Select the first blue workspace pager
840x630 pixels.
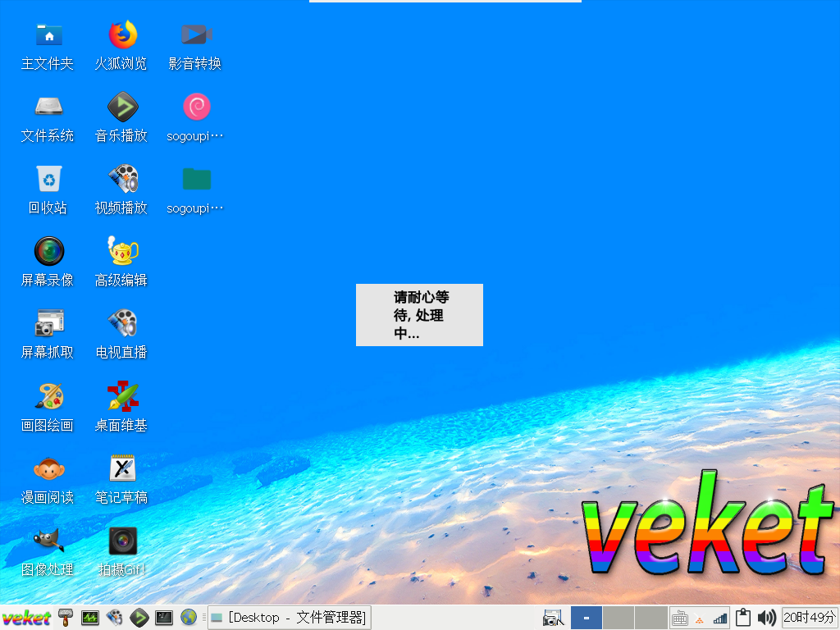click(x=586, y=618)
